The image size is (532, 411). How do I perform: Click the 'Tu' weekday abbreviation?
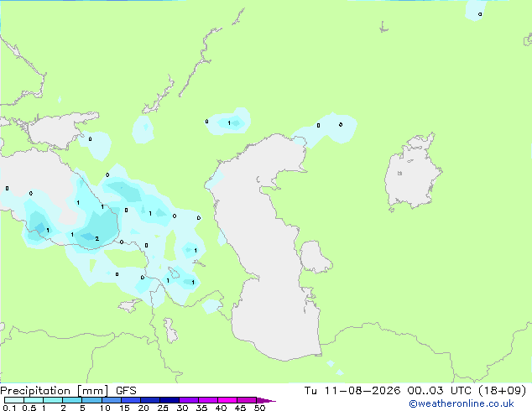coord(310,391)
